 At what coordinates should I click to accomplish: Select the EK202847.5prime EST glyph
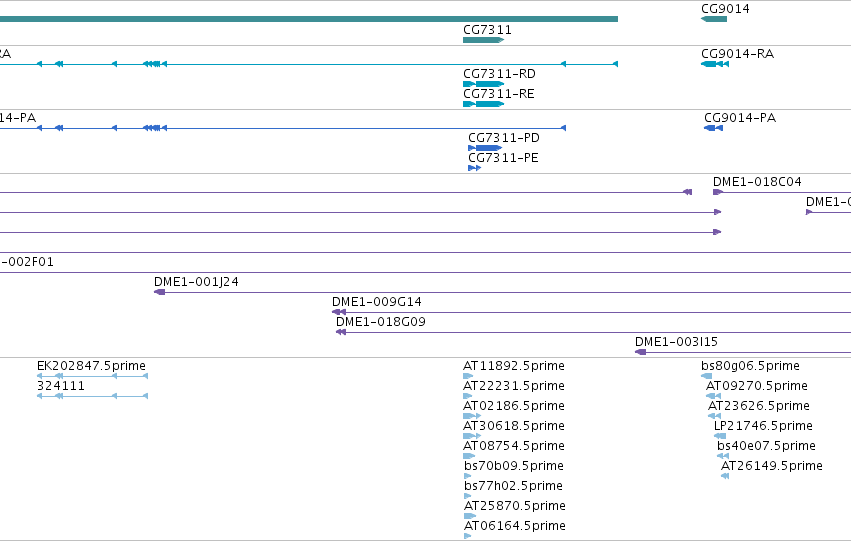tap(92, 376)
